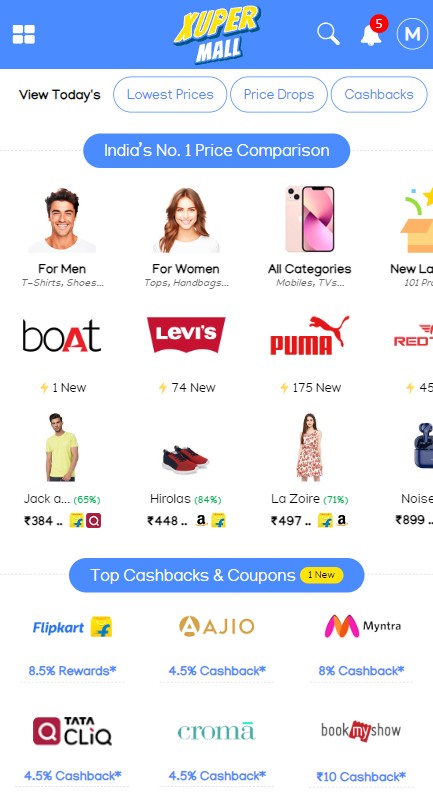This screenshot has width=433, height=792.
Task: Open the notifications bell icon
Action: coord(371,34)
